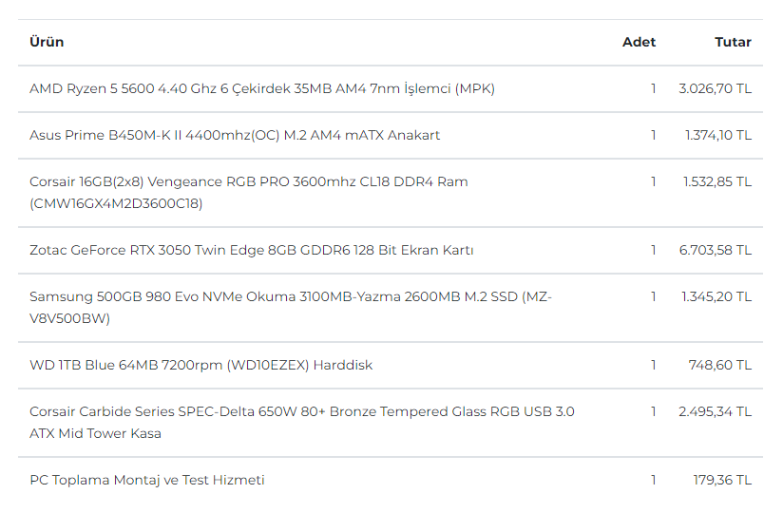Click the Zotac GeForce RTX 3050 product
This screenshot has width=783, height=532.
tap(251, 250)
